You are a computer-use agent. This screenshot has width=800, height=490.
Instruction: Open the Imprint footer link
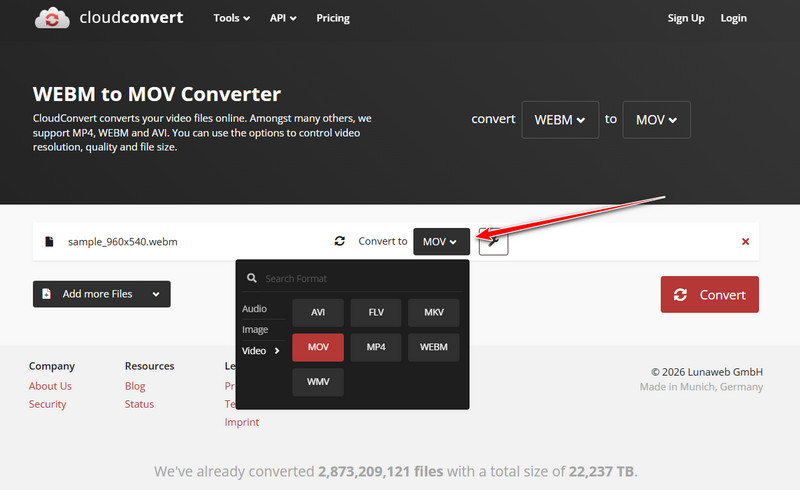tap(242, 422)
